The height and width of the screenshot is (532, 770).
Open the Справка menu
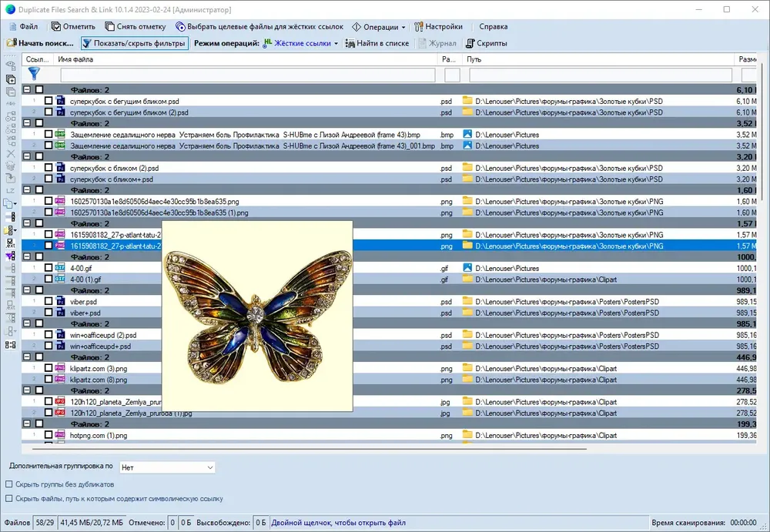point(493,26)
